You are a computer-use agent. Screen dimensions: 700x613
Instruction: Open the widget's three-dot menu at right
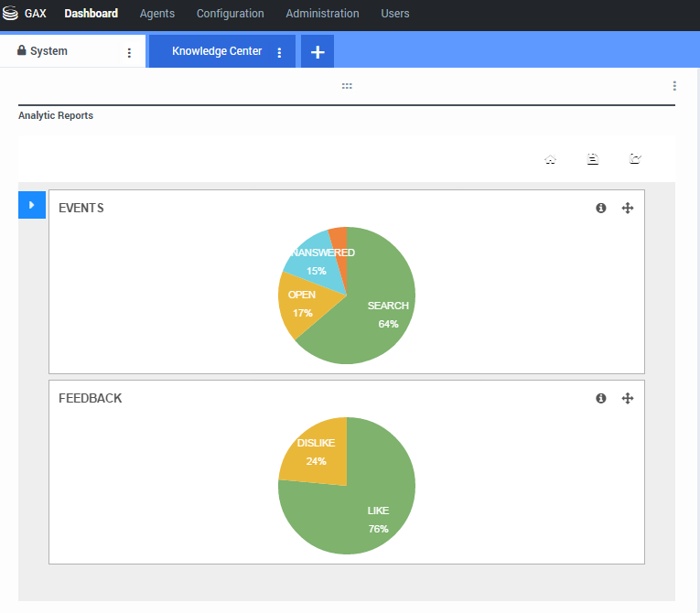click(674, 86)
